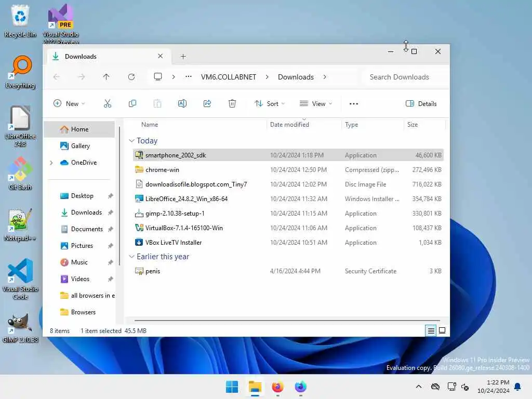This screenshot has height=399, width=532.
Task: Open the New item dropdown
Action: click(69, 103)
